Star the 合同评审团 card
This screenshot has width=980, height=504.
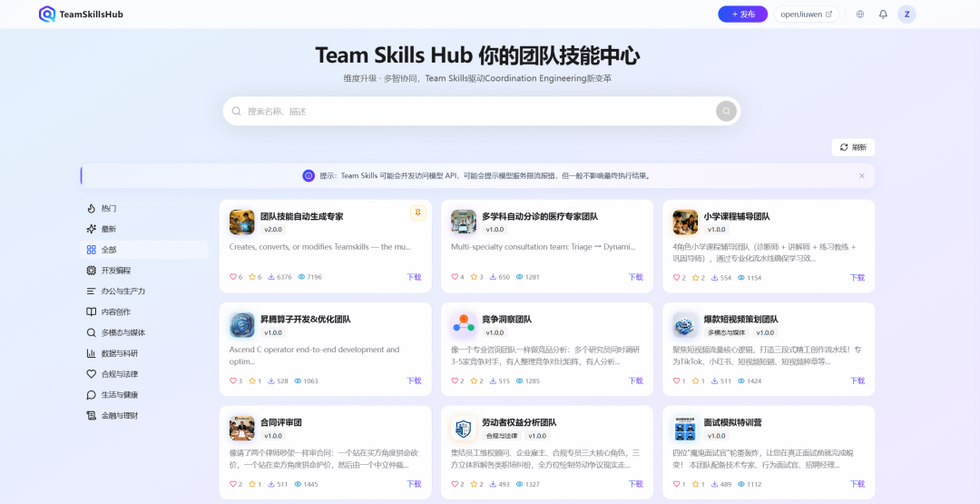(252, 484)
